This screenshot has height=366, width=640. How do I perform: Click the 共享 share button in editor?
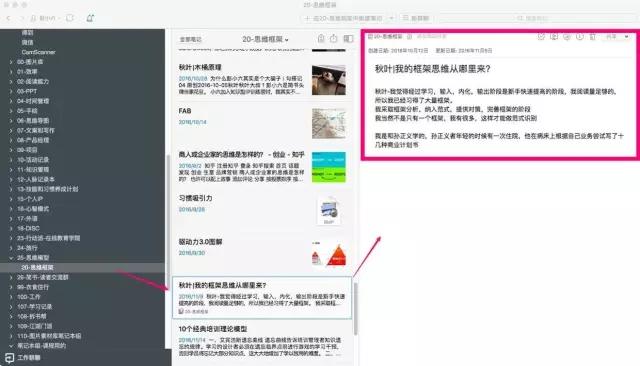coord(611,37)
